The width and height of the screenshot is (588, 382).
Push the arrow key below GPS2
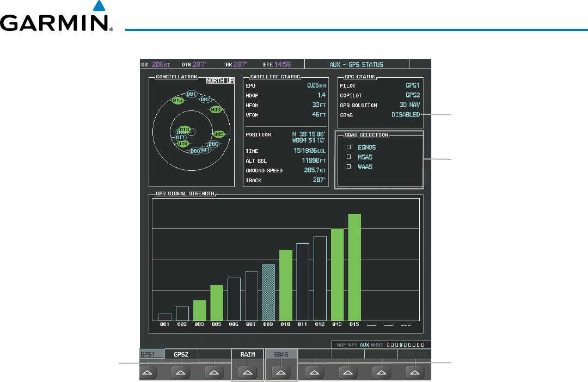click(x=181, y=372)
